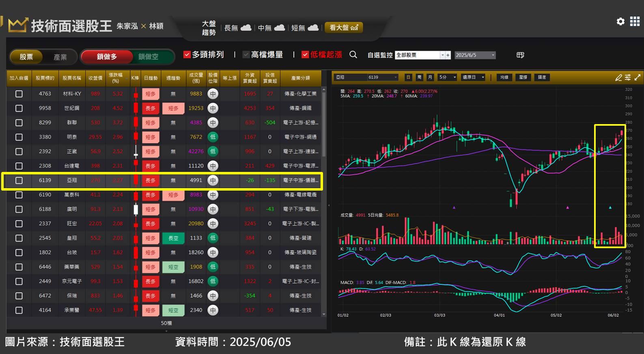Screen dimensions: 644x354
Task: Check the watchlist box for 6139 亞翔
Action: pyautogui.click(x=19, y=180)
